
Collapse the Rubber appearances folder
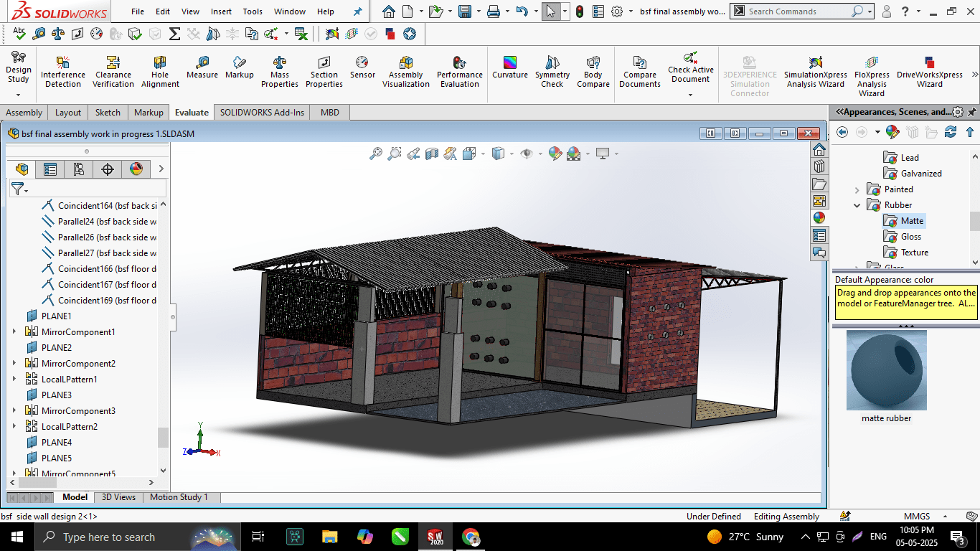(857, 205)
